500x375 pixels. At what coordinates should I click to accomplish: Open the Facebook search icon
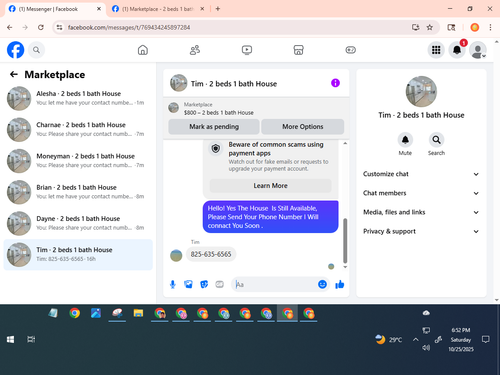(x=36, y=50)
